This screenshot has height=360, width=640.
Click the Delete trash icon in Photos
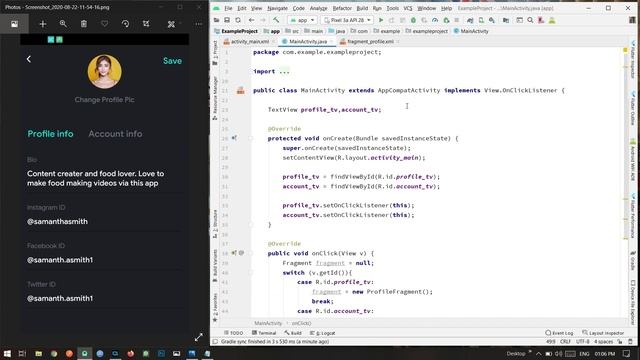pyautogui.click(x=84, y=24)
